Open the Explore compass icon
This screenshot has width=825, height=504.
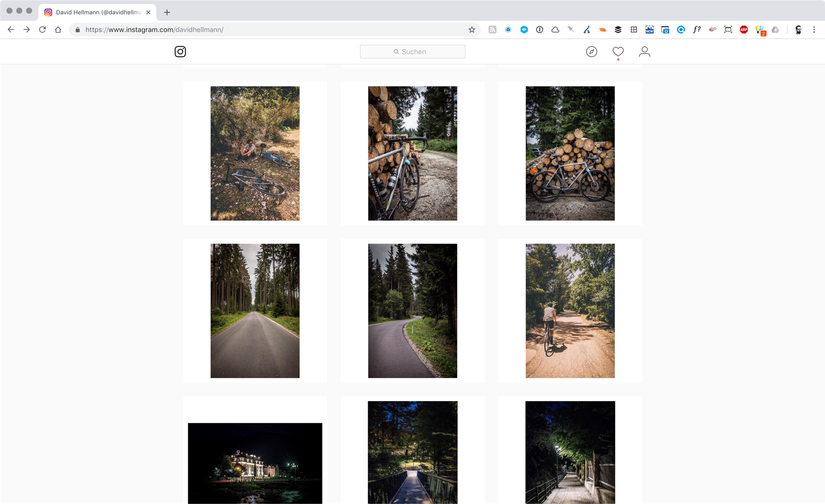point(591,52)
